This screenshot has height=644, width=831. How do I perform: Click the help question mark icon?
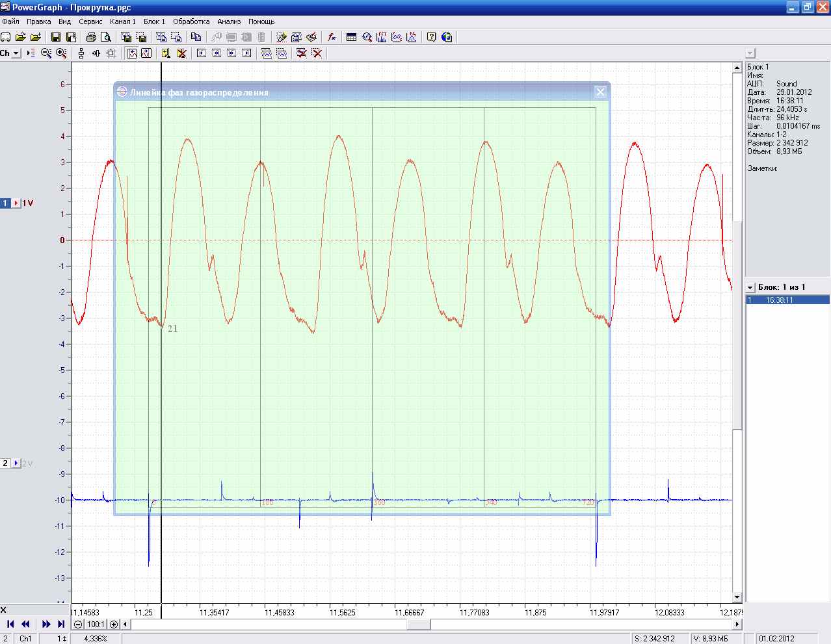tap(431, 37)
